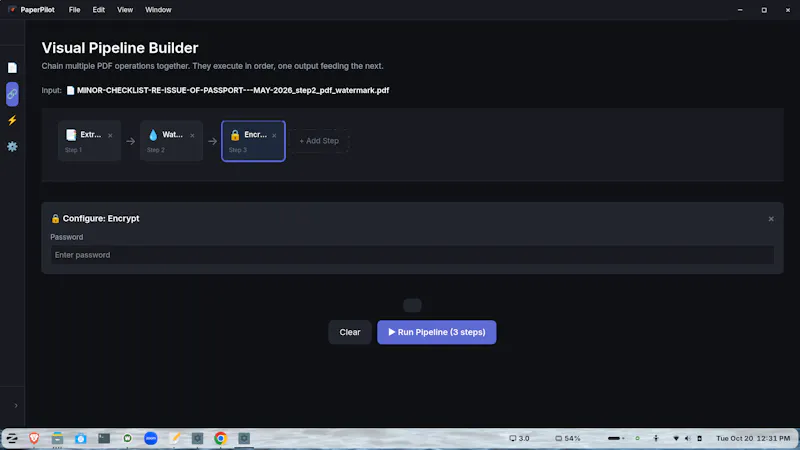Close the Configure: Encrypt panel
The image size is (800, 450).
[x=771, y=219]
